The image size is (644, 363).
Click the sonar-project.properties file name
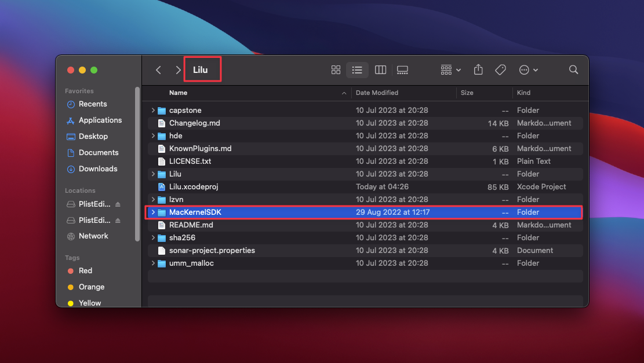[212, 250]
